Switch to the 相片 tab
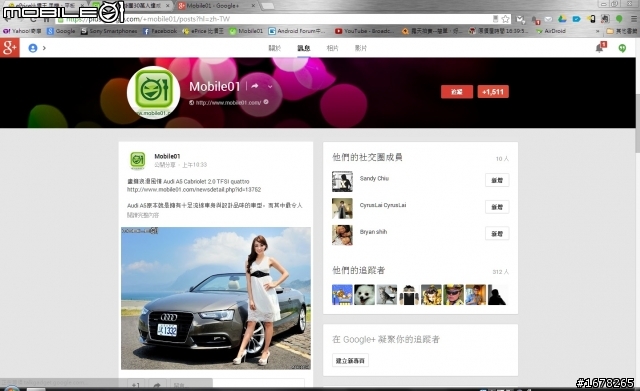Screen dimensions: 640x391 pyautogui.click(x=332, y=48)
